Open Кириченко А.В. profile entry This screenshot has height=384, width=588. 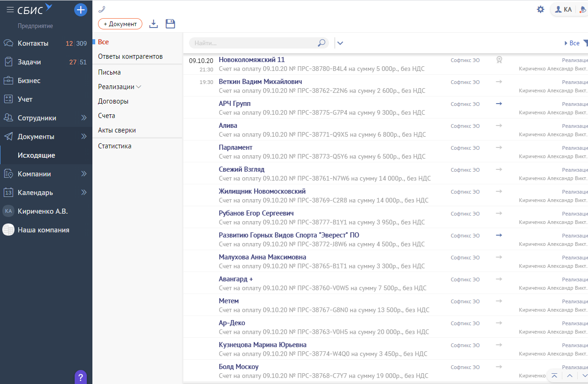tap(43, 211)
